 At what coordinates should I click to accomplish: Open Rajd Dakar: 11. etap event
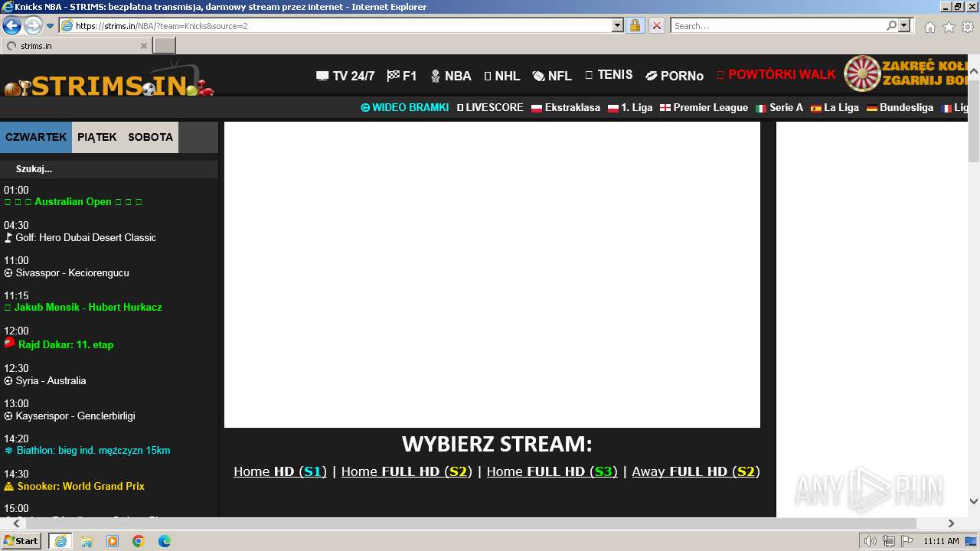click(x=59, y=344)
